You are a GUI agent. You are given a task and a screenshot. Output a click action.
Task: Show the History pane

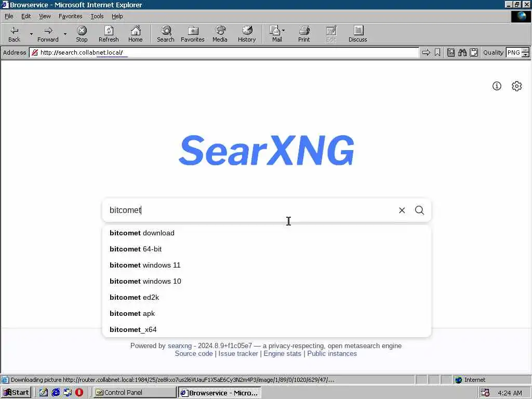(x=247, y=34)
